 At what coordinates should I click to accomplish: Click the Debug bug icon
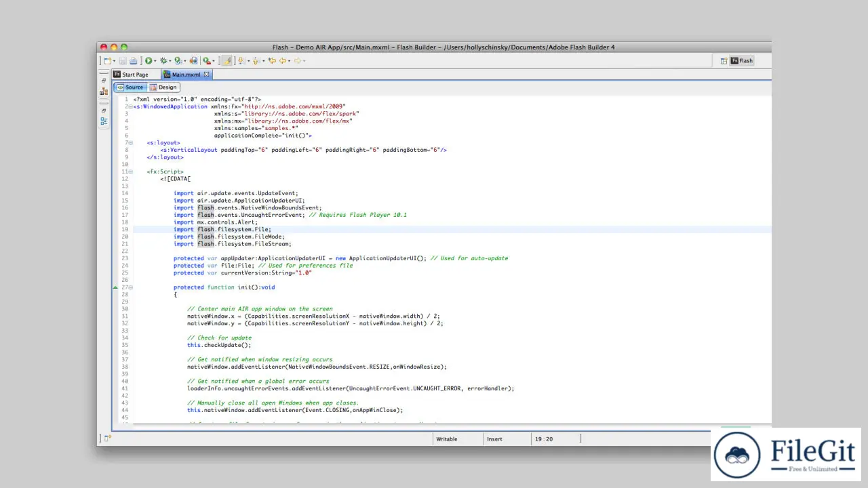(163, 61)
